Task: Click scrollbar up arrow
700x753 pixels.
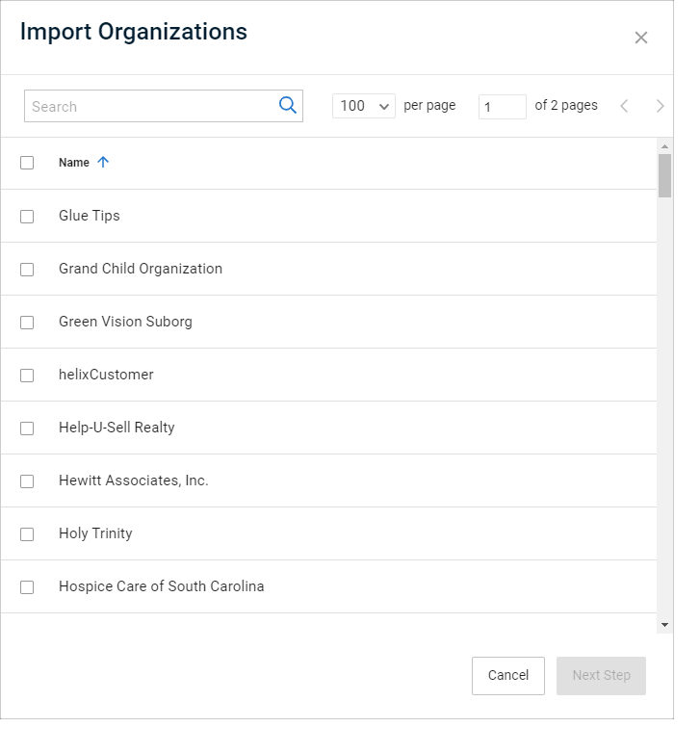Action: pos(664,146)
